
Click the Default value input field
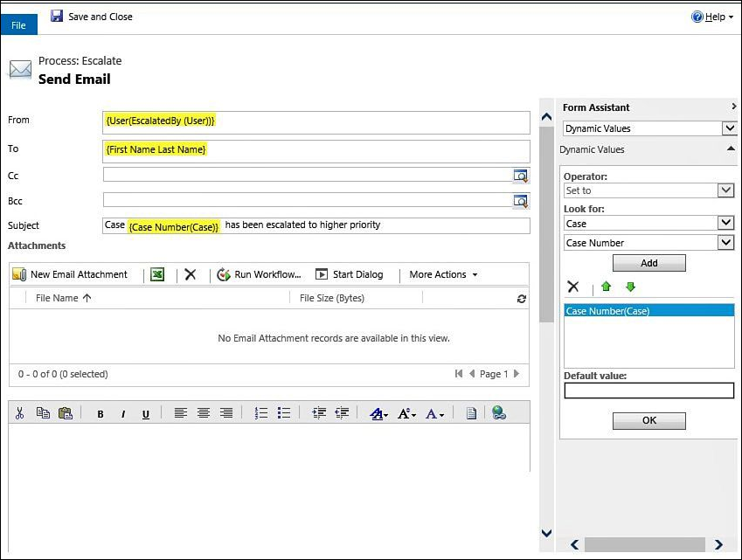point(648,391)
